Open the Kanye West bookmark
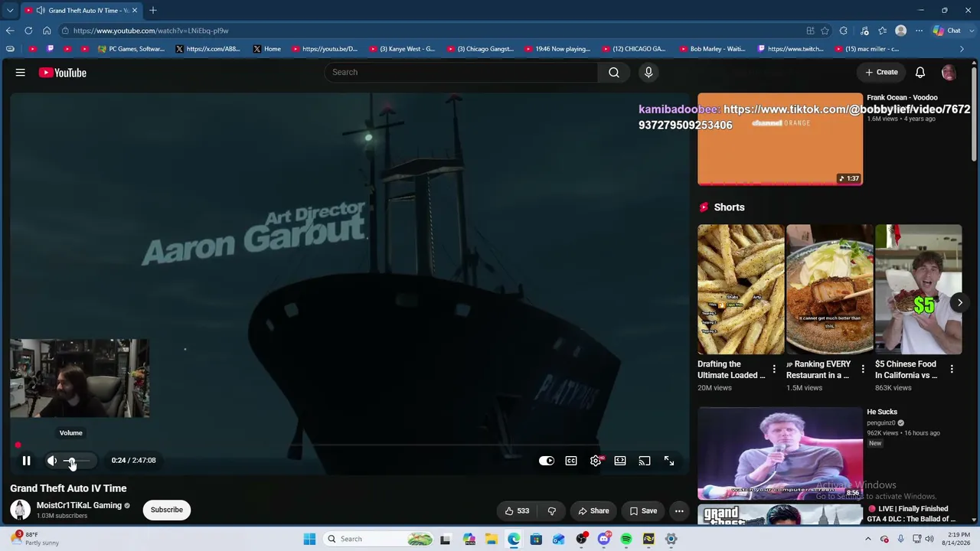The width and height of the screenshot is (980, 551). pos(402,49)
